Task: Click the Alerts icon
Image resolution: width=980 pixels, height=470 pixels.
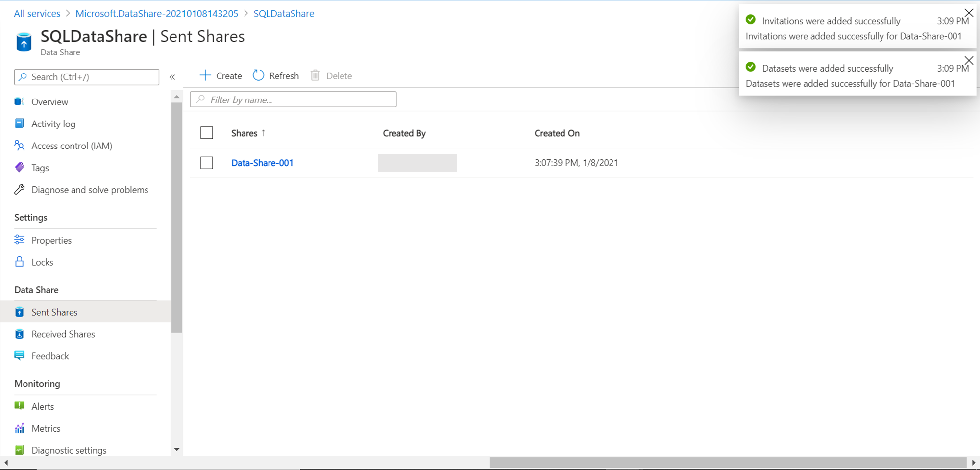Action: 20,406
